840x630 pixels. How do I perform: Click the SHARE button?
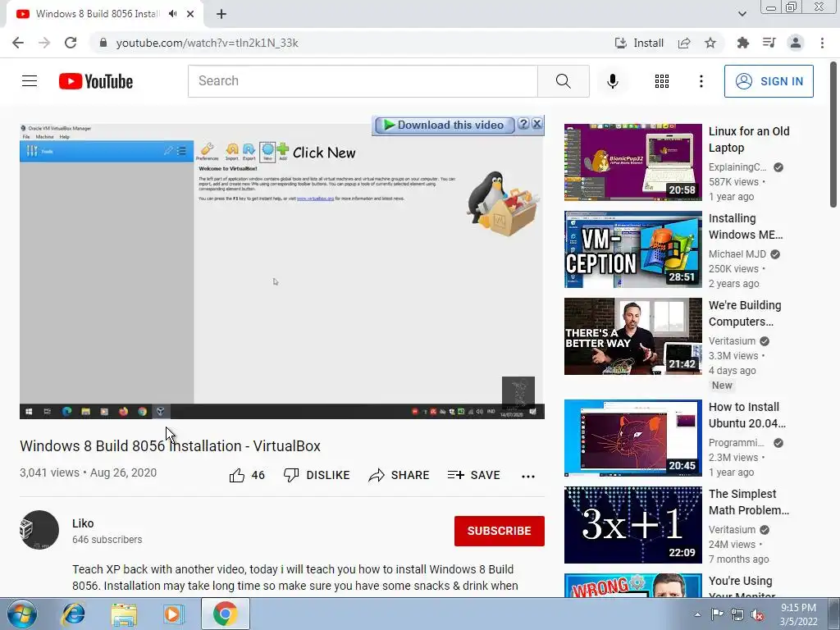click(399, 475)
